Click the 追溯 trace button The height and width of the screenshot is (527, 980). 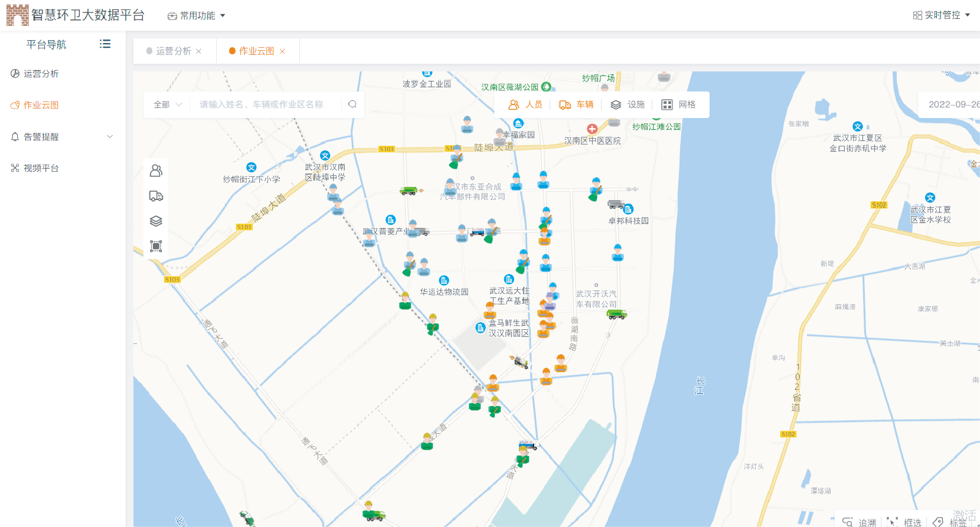point(860,522)
